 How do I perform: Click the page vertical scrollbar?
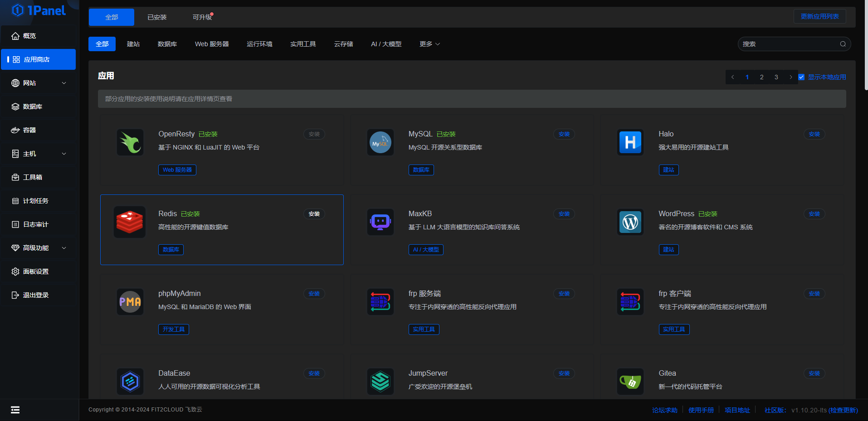[866, 45]
